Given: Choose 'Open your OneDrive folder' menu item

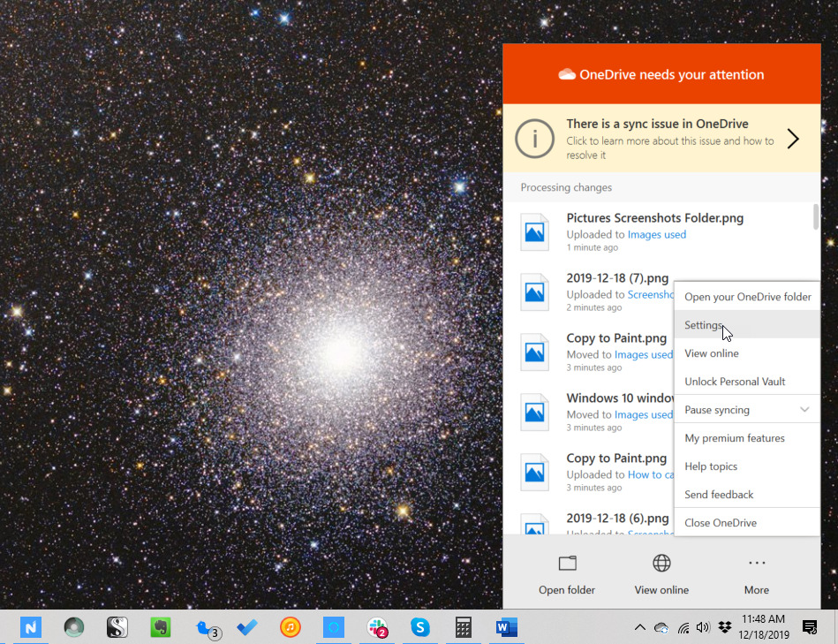Looking at the screenshot, I should coord(747,297).
